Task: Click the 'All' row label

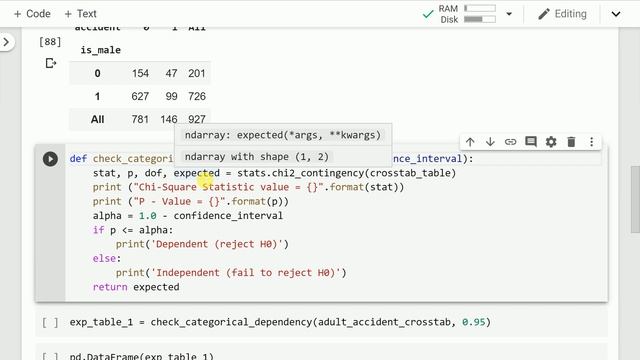Action: [98, 119]
